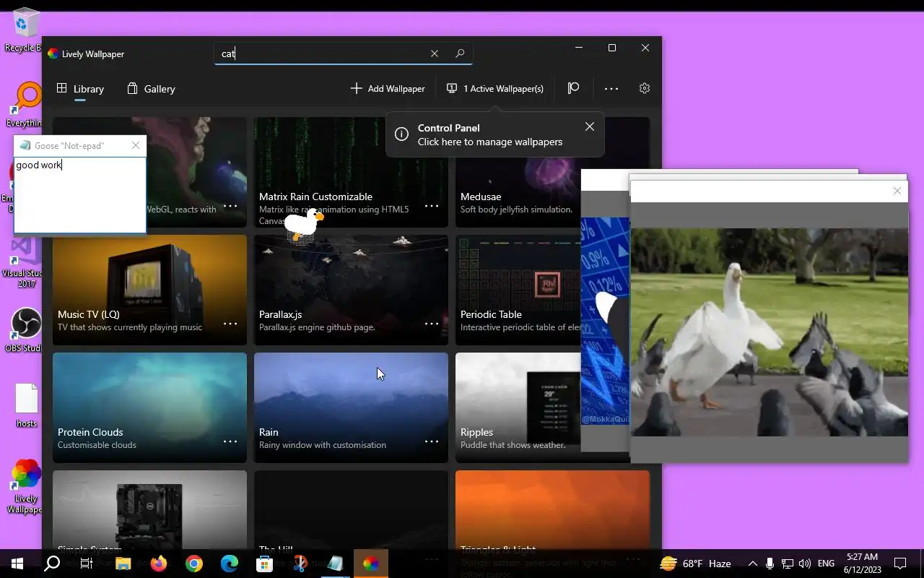Open Microsoft Store from taskbar

click(x=265, y=564)
